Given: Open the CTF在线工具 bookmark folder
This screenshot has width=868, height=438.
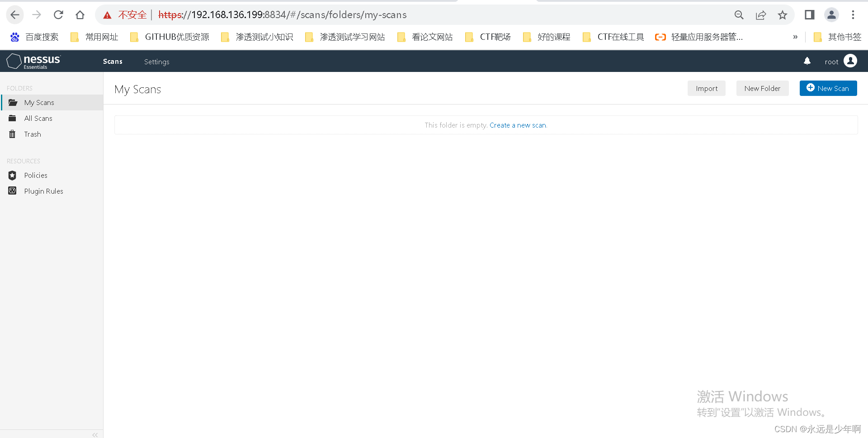Looking at the screenshot, I should pos(613,37).
